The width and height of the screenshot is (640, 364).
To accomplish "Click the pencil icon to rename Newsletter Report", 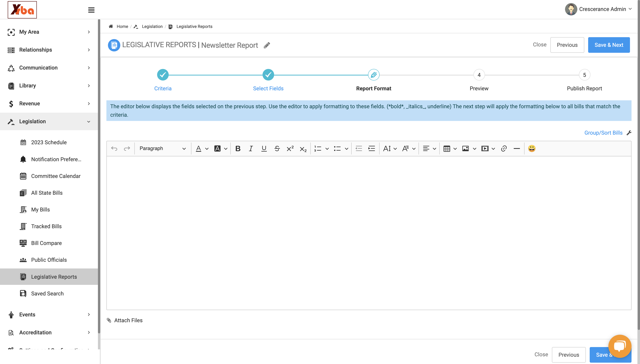I will [267, 45].
